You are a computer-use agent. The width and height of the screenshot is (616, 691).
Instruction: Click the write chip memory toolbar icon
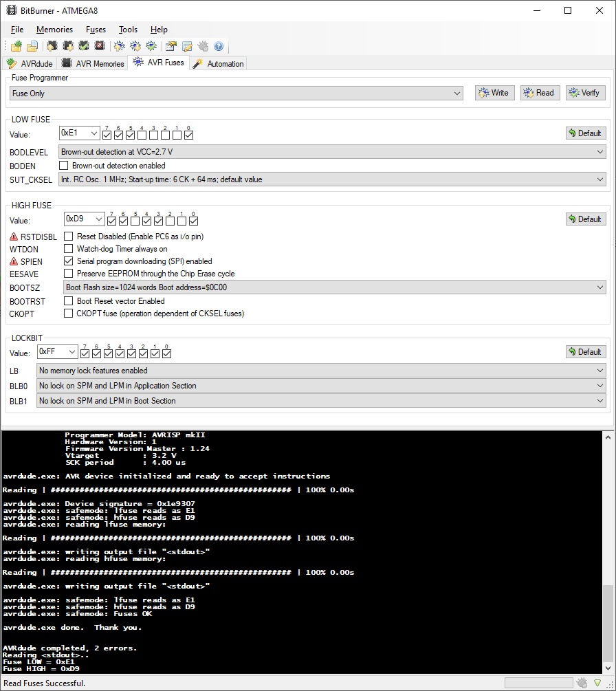(x=52, y=46)
